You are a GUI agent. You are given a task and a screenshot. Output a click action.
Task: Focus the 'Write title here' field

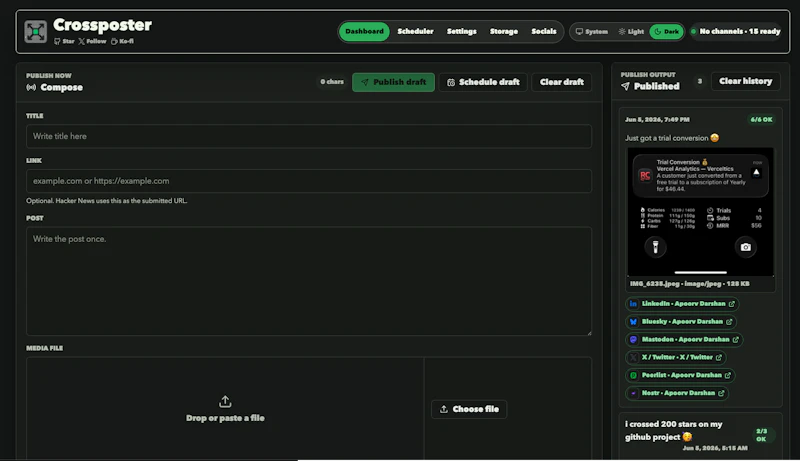click(x=309, y=136)
